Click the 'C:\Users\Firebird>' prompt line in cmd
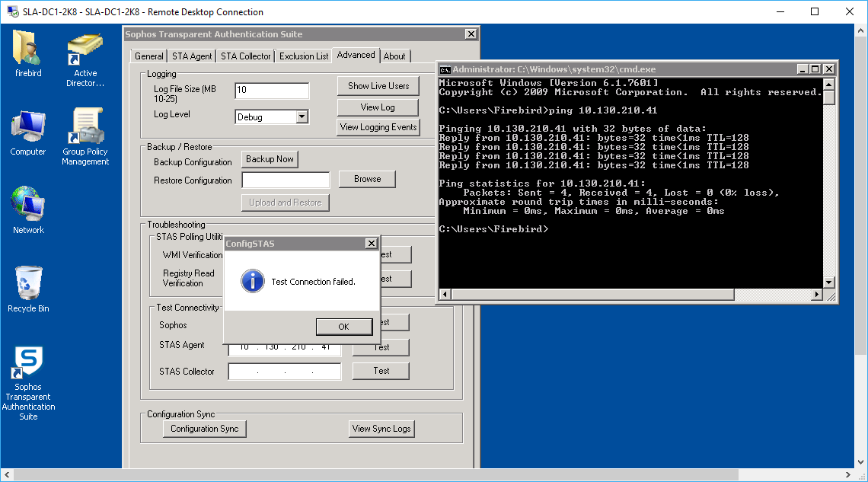The width and height of the screenshot is (868, 482). (x=494, y=229)
